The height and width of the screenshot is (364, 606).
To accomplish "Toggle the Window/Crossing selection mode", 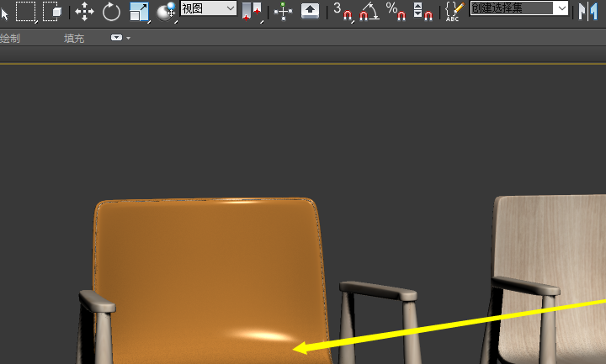I will pos(52,12).
